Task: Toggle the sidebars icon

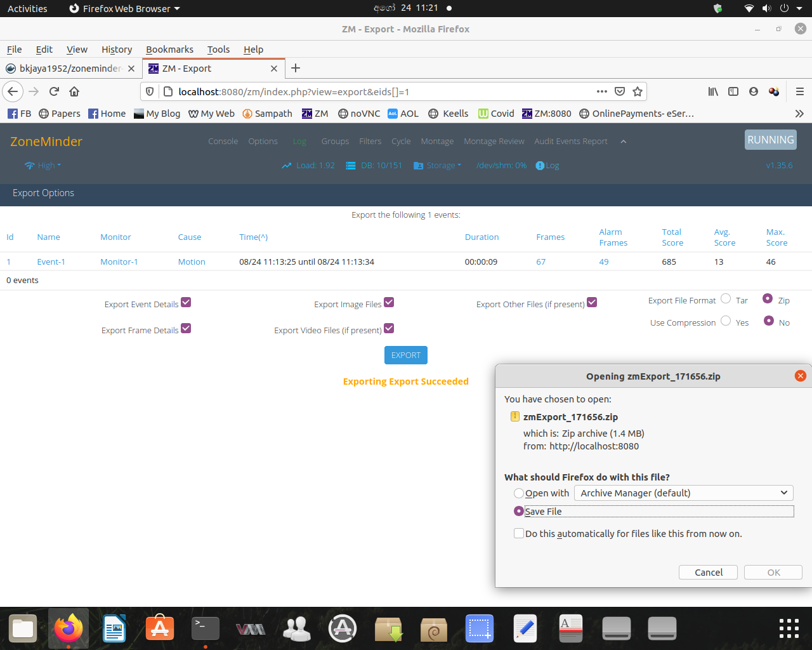Action: pos(733,91)
